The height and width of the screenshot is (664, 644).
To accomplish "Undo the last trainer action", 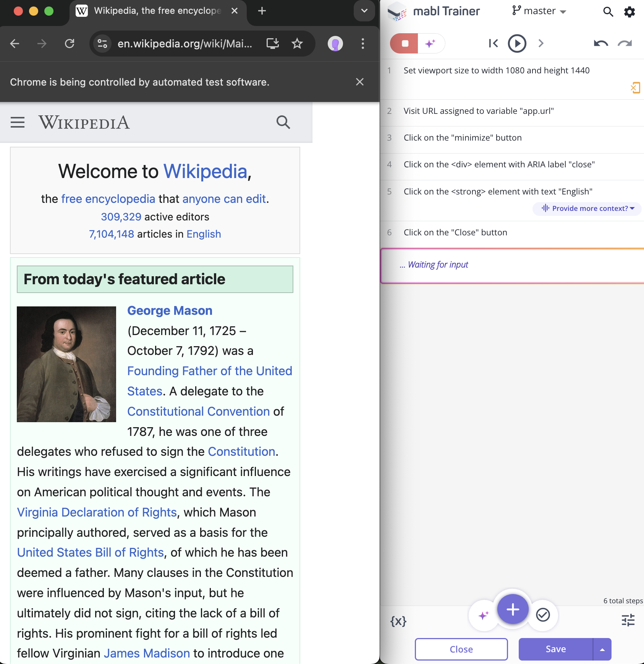I will 600,44.
